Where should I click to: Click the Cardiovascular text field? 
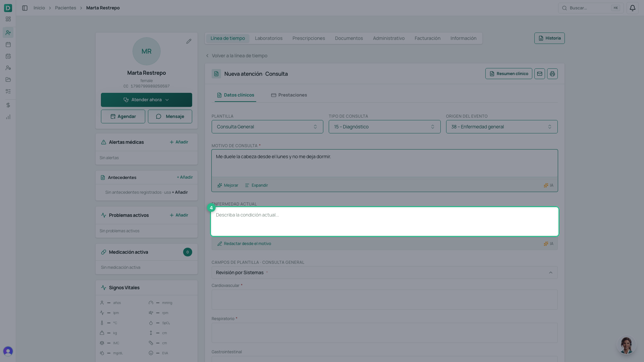[x=384, y=300]
